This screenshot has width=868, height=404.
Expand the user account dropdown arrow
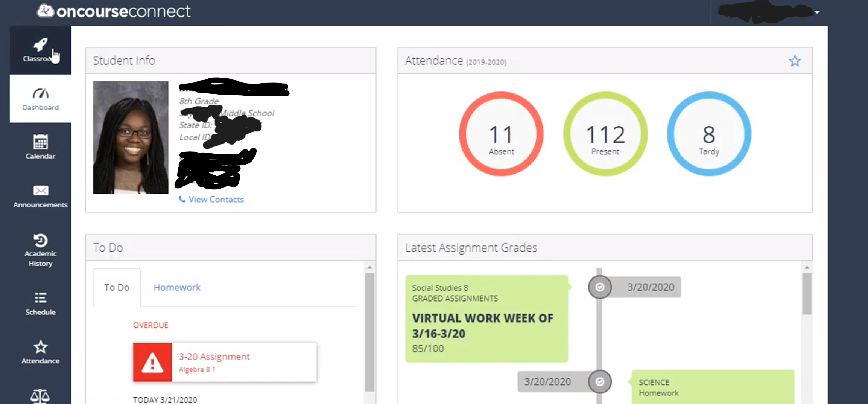click(817, 12)
